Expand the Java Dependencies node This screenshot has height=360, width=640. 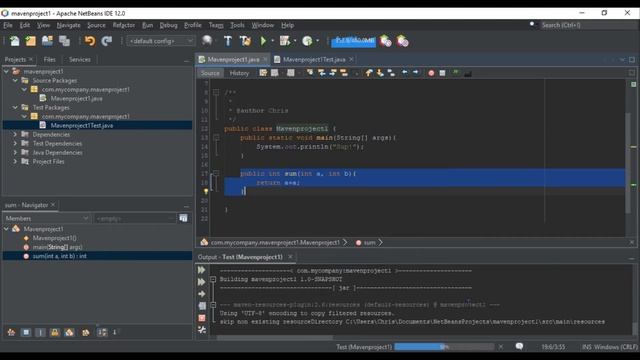pyautogui.click(x=15, y=152)
